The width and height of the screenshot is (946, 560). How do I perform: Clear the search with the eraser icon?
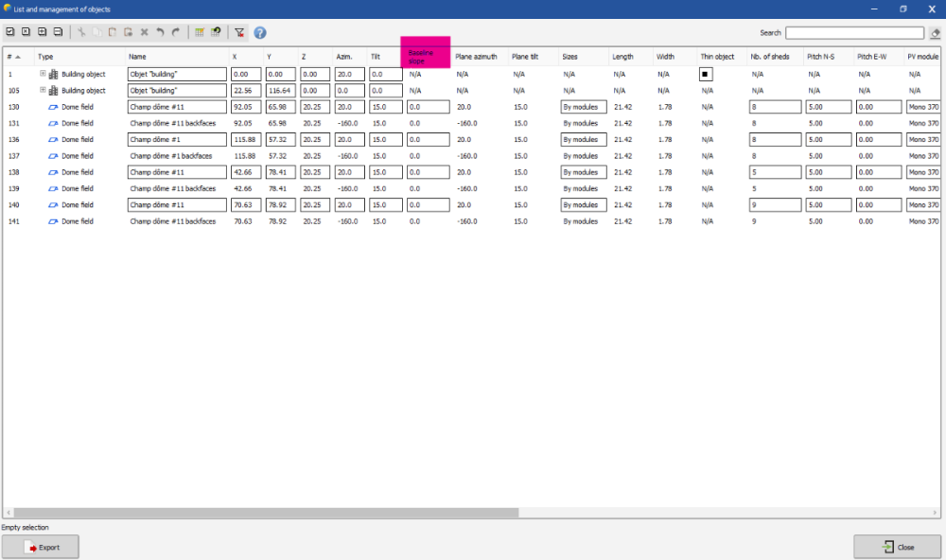click(x=935, y=33)
